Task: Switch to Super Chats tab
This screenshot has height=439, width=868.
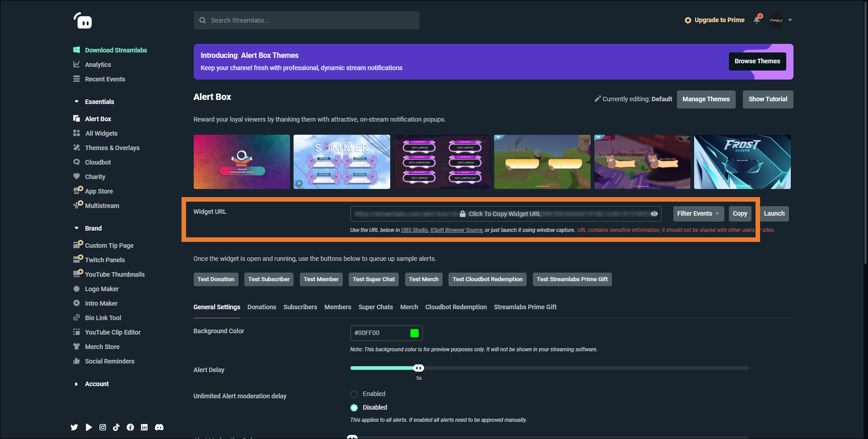Action: pyautogui.click(x=376, y=307)
